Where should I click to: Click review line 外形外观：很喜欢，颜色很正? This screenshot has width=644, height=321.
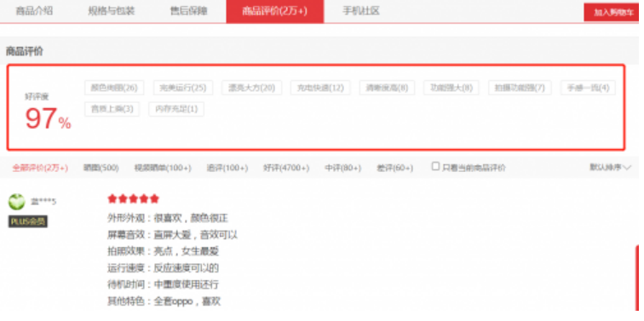168,218
